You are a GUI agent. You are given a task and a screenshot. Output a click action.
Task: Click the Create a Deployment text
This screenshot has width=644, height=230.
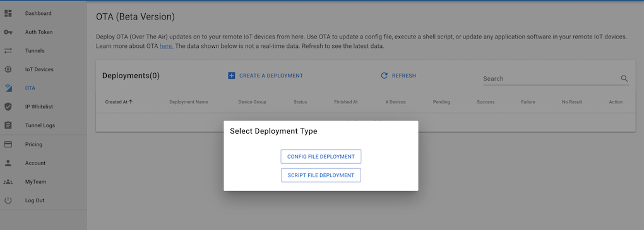271,76
